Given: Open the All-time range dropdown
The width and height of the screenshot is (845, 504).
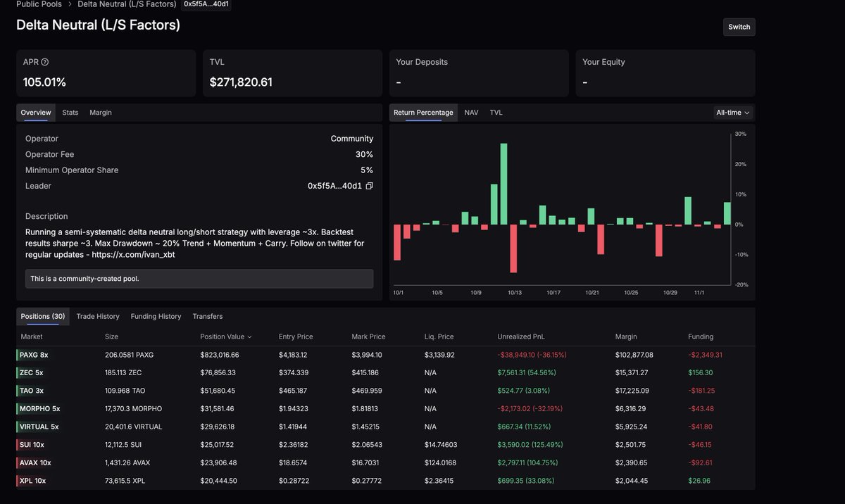Looking at the screenshot, I should pyautogui.click(x=733, y=113).
